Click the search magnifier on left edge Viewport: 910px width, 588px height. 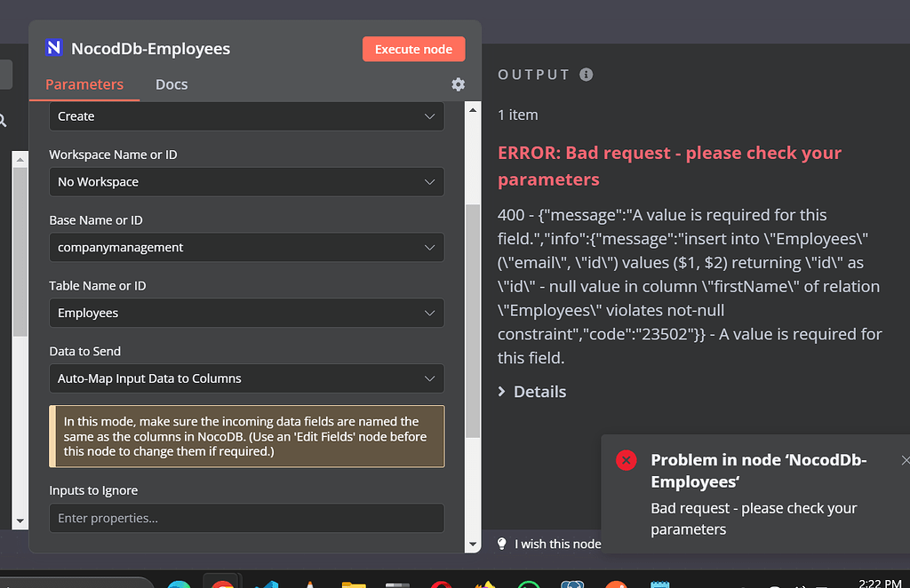tap(4, 118)
